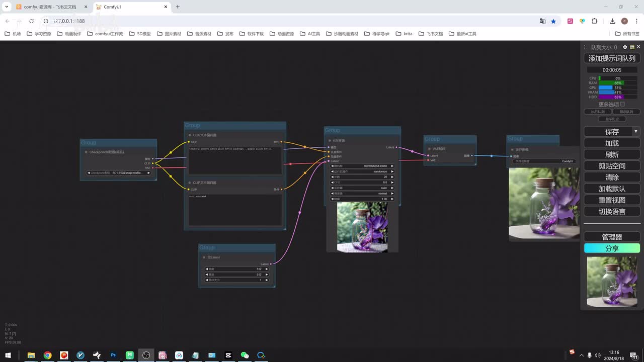Reload the page

point(31,21)
